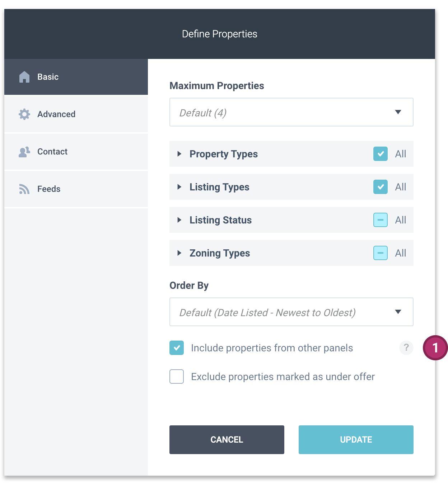The width and height of the screenshot is (448, 485).
Task: Toggle All checkbox for Listing Status
Action: tap(381, 220)
